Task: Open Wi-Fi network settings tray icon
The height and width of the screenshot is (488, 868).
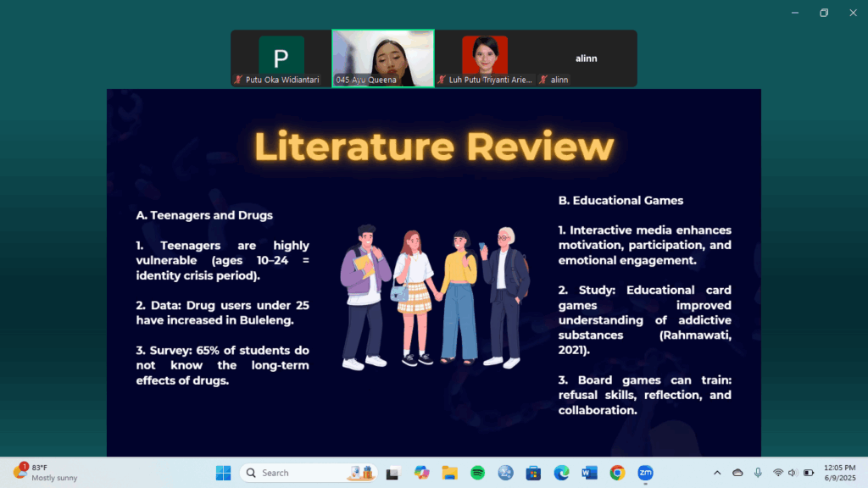Action: point(778,473)
